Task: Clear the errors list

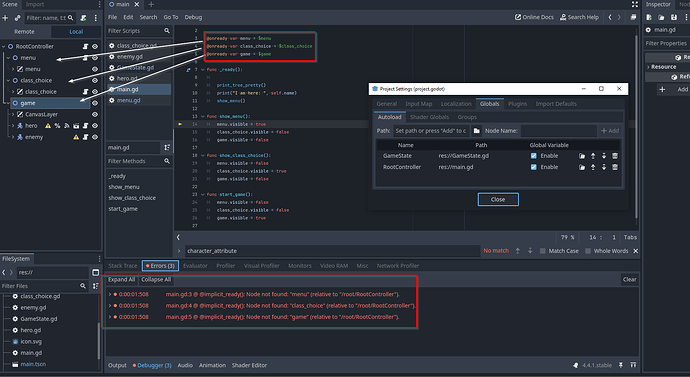Action: pos(629,279)
